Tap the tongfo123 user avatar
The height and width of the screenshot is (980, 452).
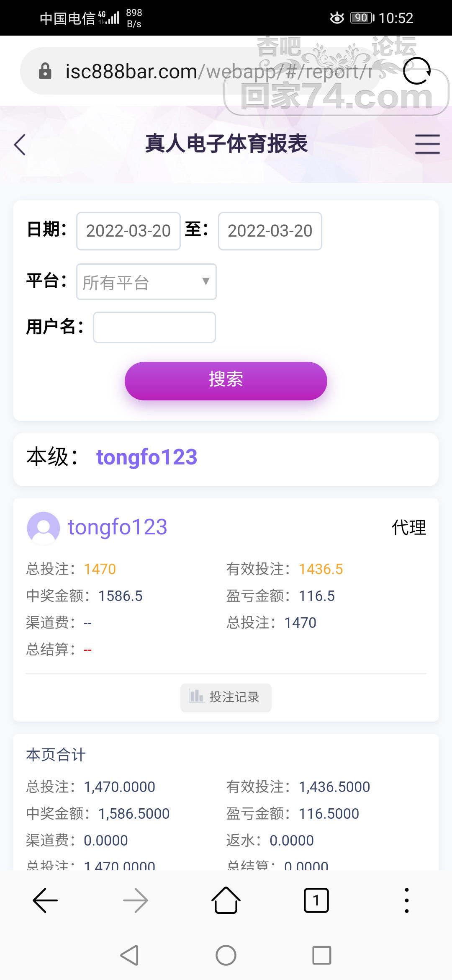[43, 528]
